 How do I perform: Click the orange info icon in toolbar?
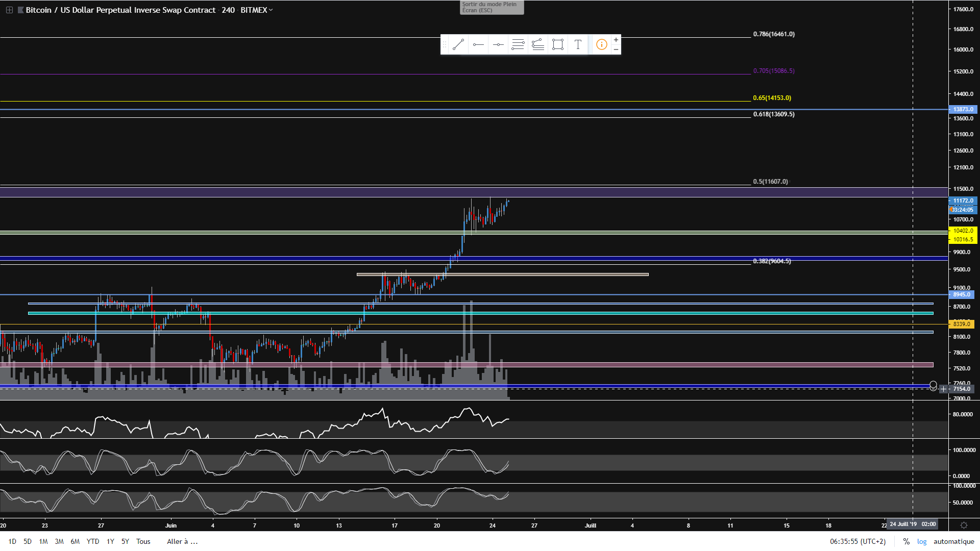coord(602,45)
